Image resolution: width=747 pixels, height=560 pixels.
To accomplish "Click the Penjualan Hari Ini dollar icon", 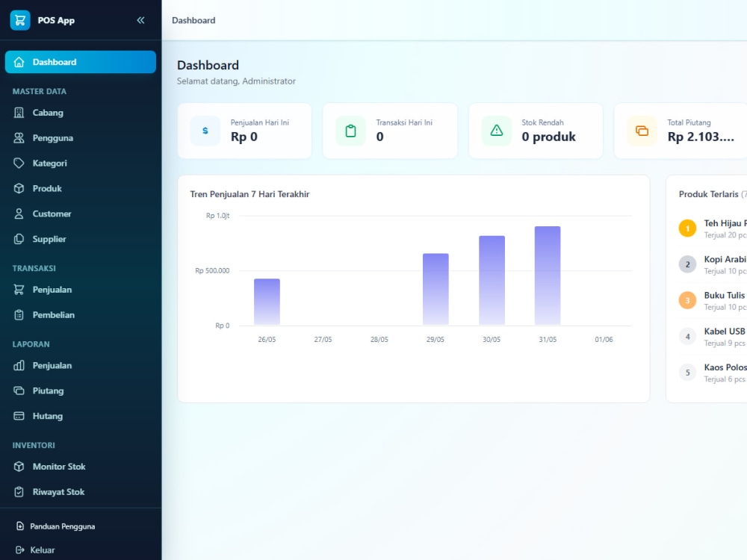I will [205, 131].
